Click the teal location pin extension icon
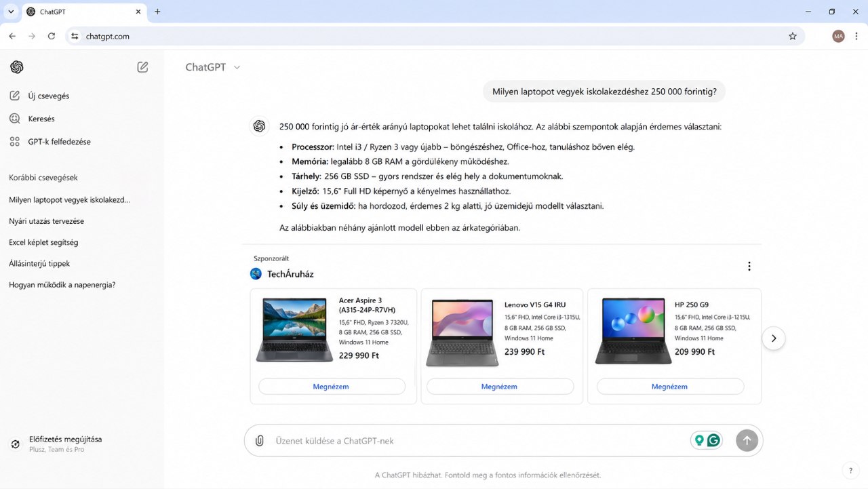Viewport: 868px width, 489px height. (x=699, y=440)
